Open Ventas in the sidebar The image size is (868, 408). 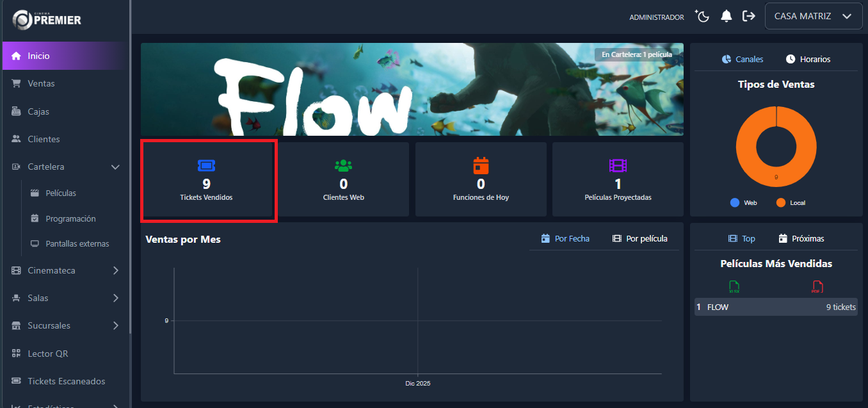(41, 84)
